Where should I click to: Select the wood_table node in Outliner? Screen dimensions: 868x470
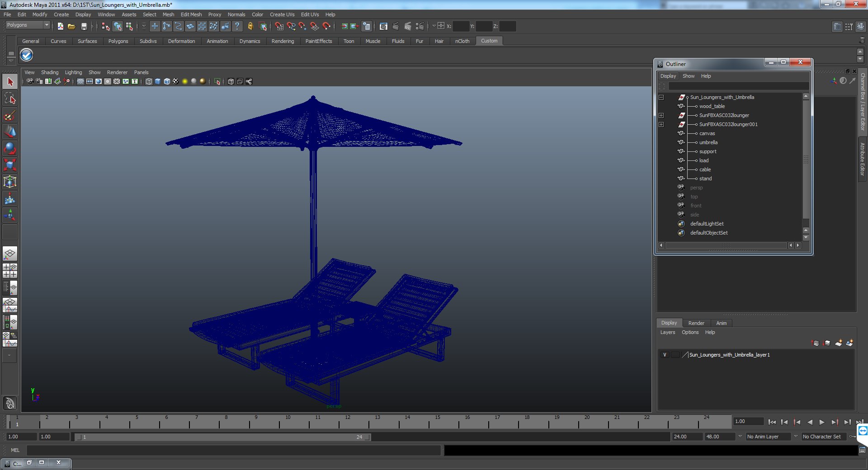pyautogui.click(x=712, y=106)
